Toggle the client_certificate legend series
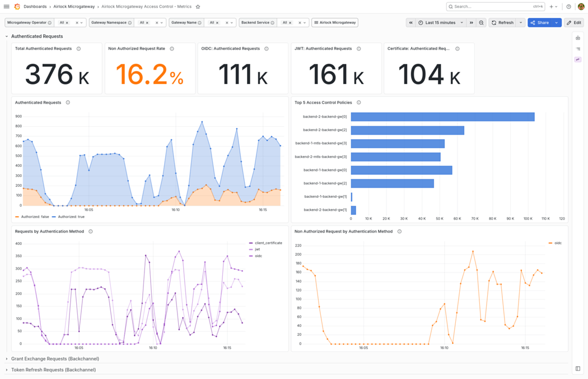The image size is (588, 379). [265, 243]
